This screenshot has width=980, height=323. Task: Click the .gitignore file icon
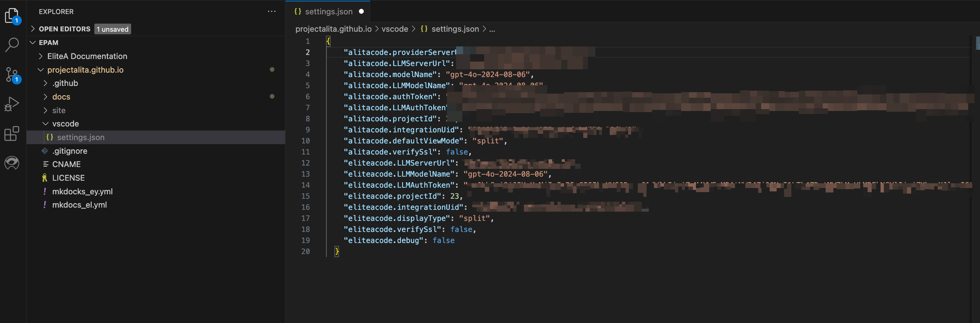click(x=45, y=151)
